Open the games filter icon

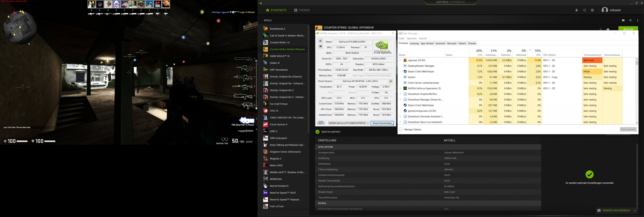[630, 20]
